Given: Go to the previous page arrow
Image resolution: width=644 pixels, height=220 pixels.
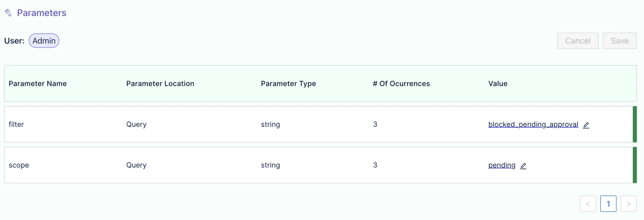Looking at the screenshot, I should point(588,204).
